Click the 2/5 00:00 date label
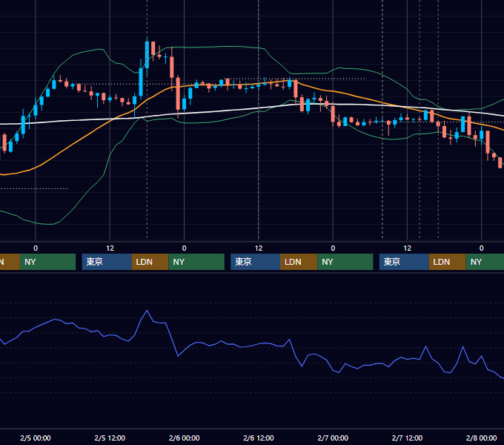The width and height of the screenshot is (504, 445). tap(36, 438)
